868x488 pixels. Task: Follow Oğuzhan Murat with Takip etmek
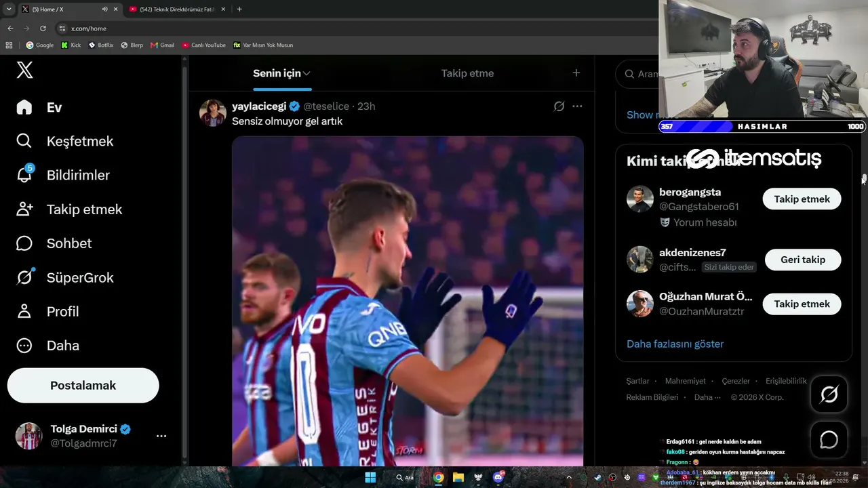pyautogui.click(x=802, y=304)
